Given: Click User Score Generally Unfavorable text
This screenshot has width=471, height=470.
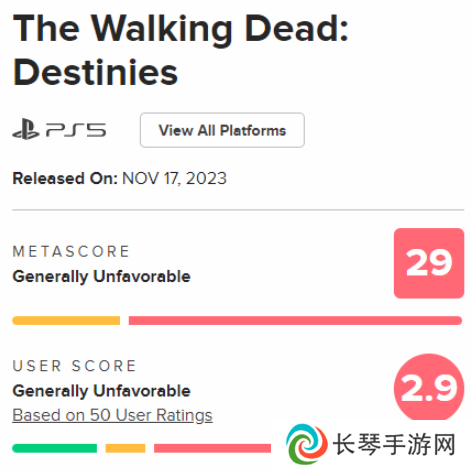Looking at the screenshot, I should 101,391.
